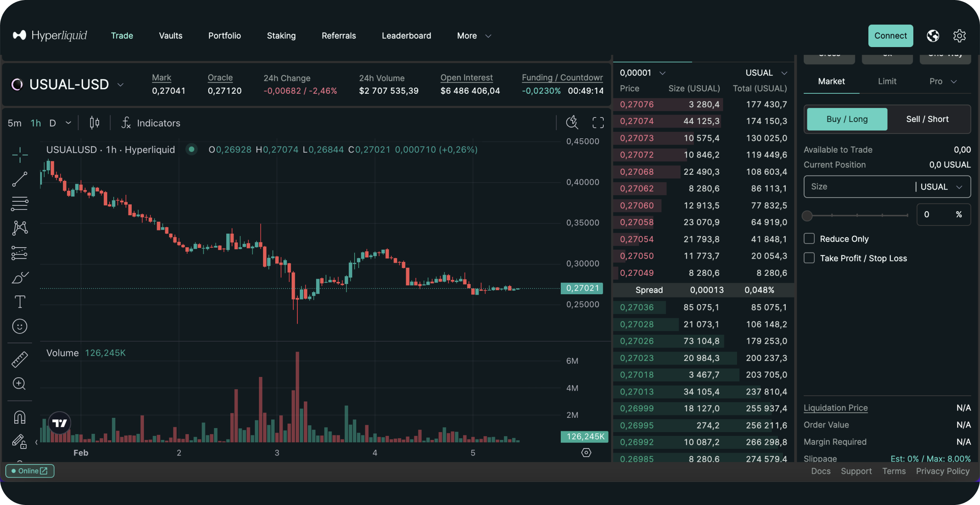Select Sell / Short side
Viewport: 980px width, 505px height.
(927, 119)
